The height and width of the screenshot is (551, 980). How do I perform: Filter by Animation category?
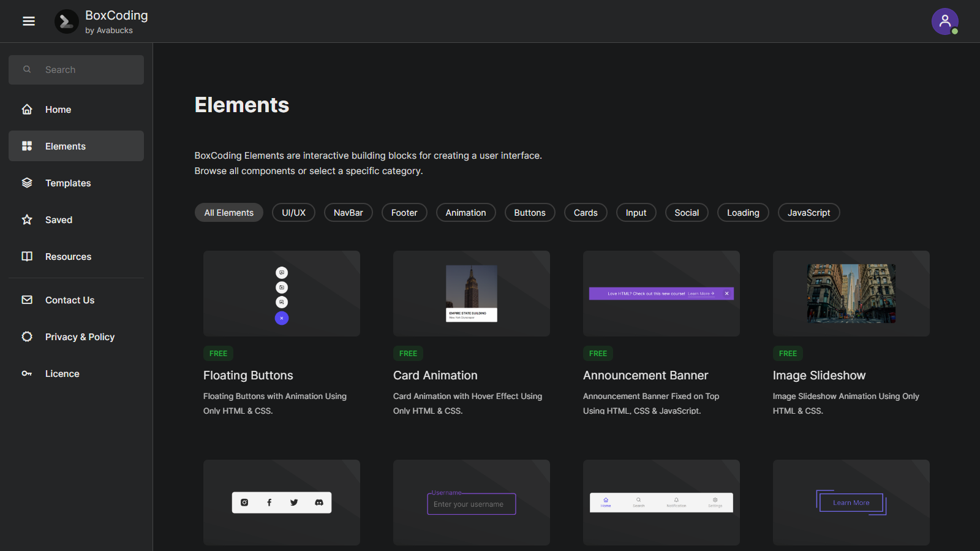[466, 213]
